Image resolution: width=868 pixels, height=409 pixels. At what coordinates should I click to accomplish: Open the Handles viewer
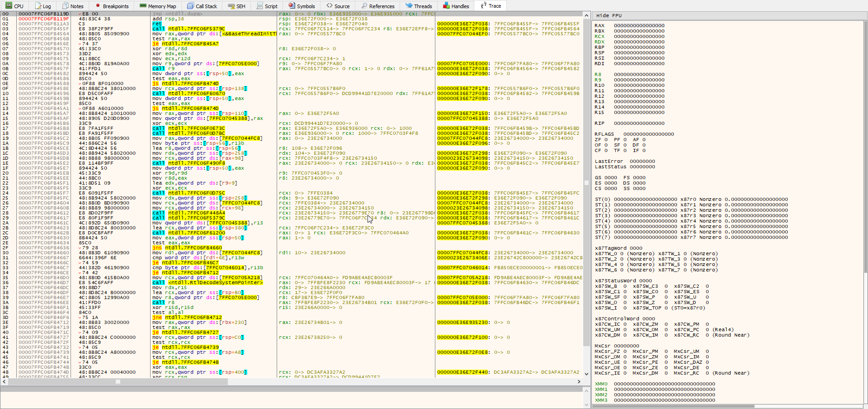(x=455, y=6)
